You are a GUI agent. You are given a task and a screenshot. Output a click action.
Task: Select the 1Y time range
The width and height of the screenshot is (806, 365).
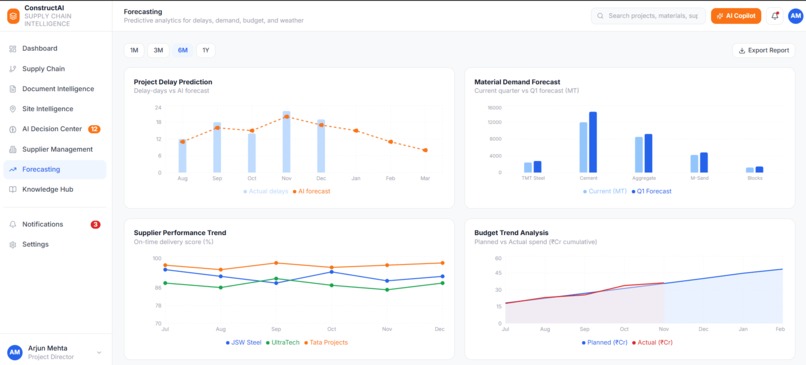[x=206, y=50]
